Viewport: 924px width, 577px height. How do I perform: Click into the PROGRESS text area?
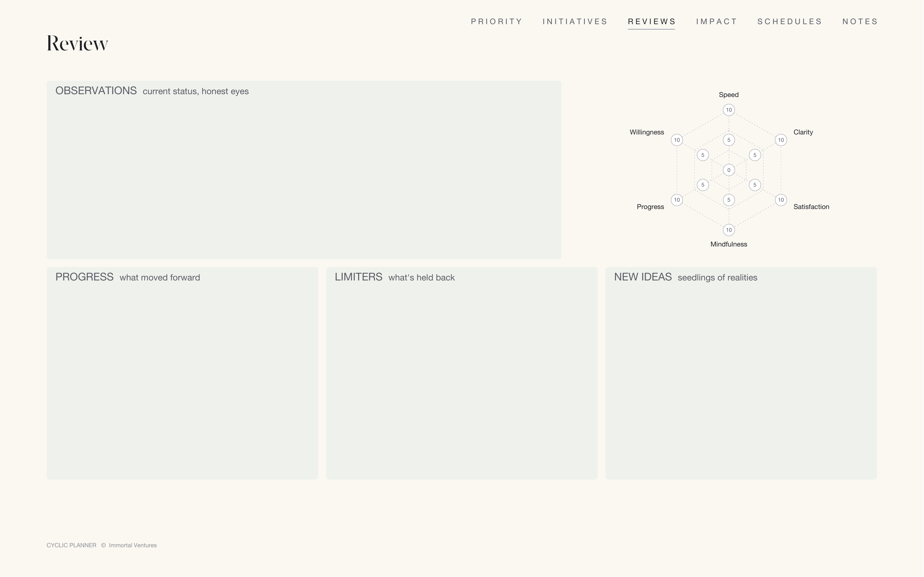pos(182,373)
